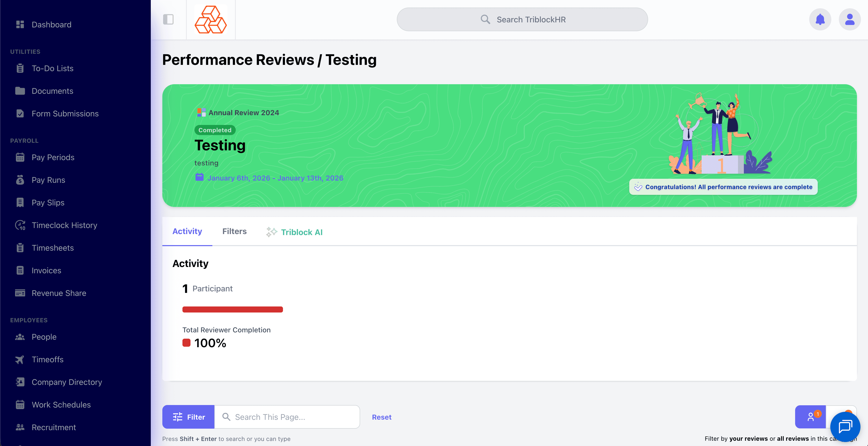Screen dimensions: 868x446
Task: Focus the Search This Page field
Action: [290, 417]
